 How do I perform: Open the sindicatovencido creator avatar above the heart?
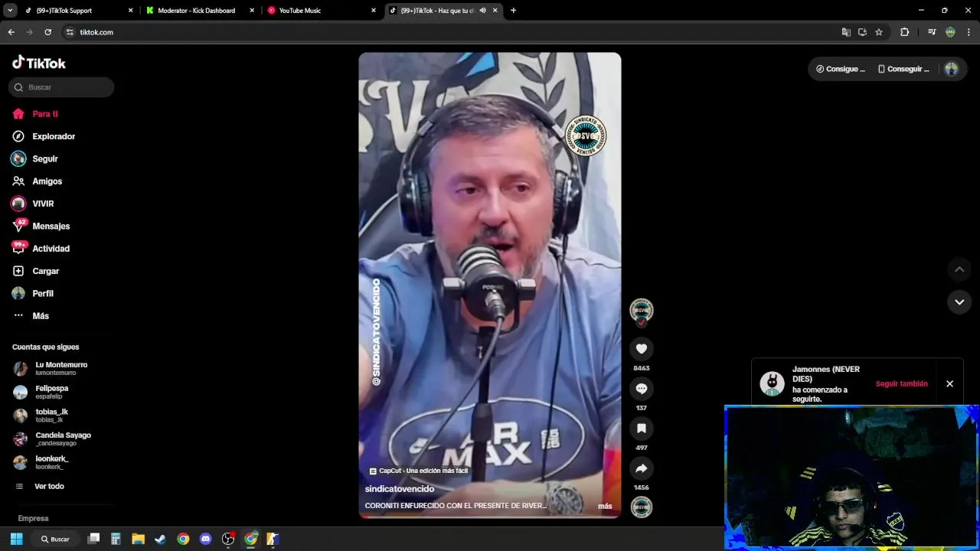642,310
